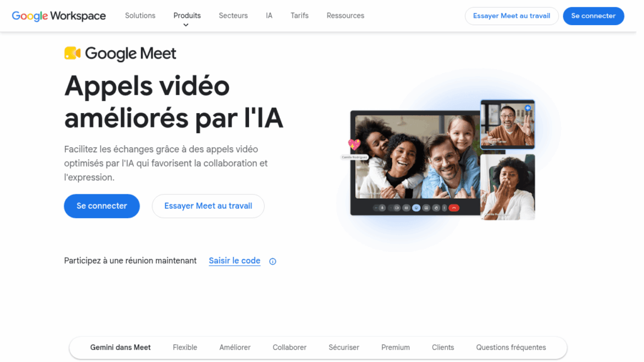644x362 pixels.
Task: Click the Google Meet title text
Action: click(x=131, y=53)
